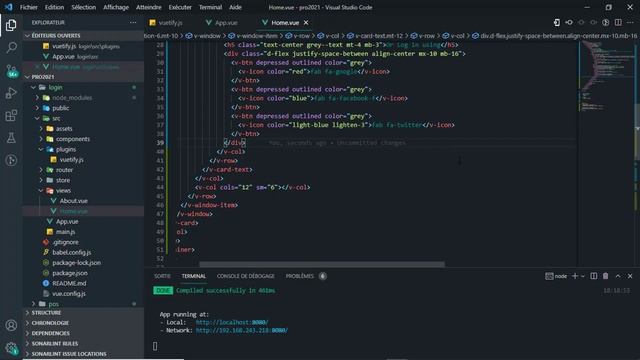Open the Affichage menu
The image size is (640, 360).
[116, 7]
